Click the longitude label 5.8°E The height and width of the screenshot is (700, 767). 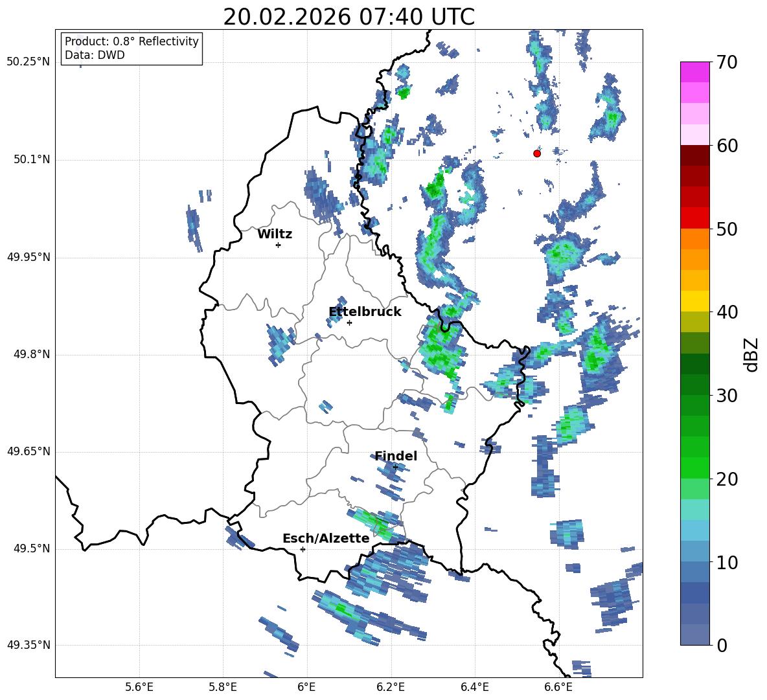click(x=223, y=687)
